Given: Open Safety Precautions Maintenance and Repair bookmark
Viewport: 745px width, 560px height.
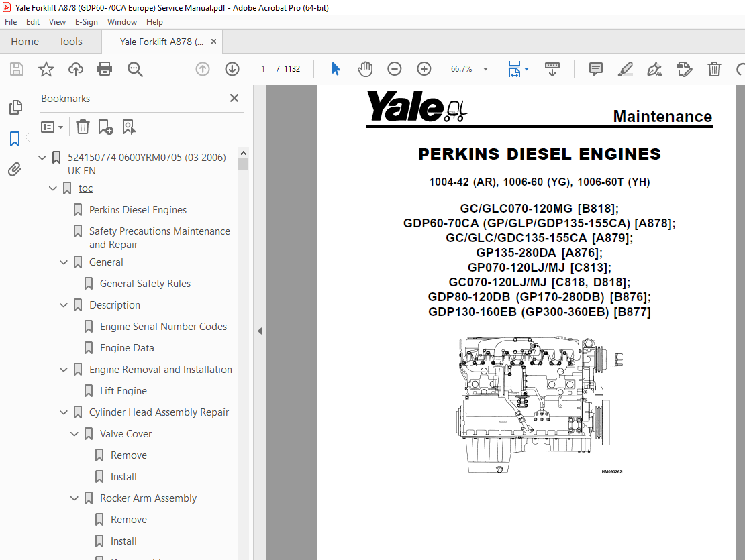Looking at the screenshot, I should click(160, 238).
